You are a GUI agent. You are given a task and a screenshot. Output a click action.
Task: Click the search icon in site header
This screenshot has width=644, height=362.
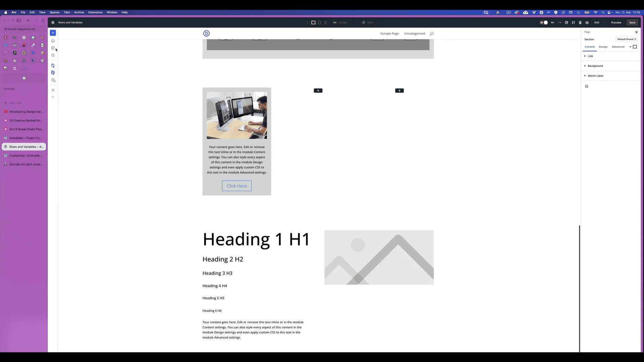(432, 34)
